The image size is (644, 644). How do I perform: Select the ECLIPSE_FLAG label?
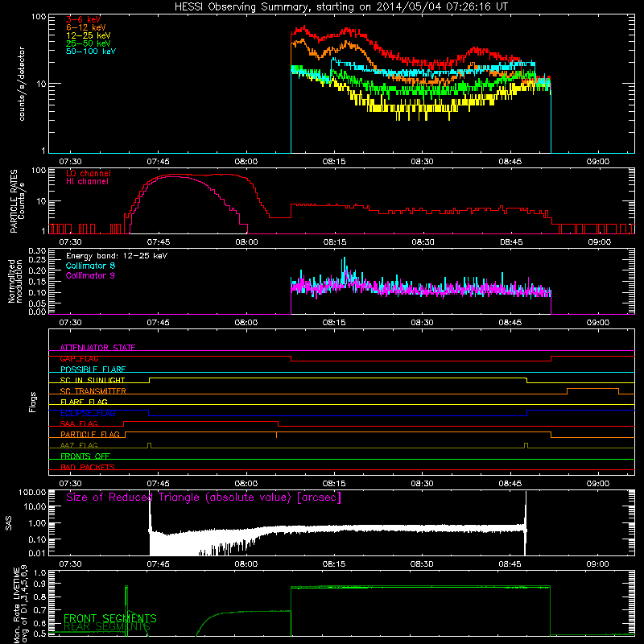(88, 413)
